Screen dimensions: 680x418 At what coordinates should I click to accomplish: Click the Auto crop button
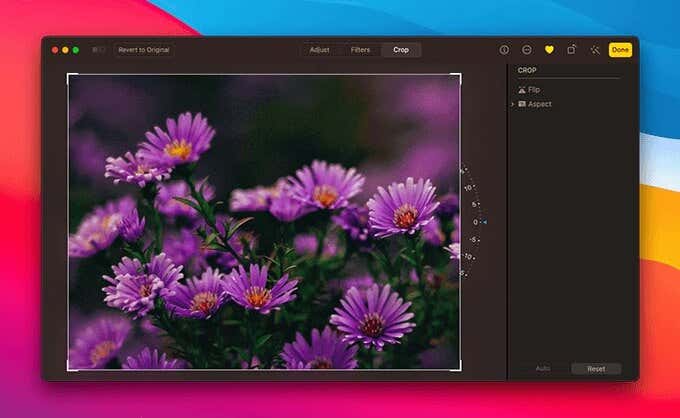543,369
